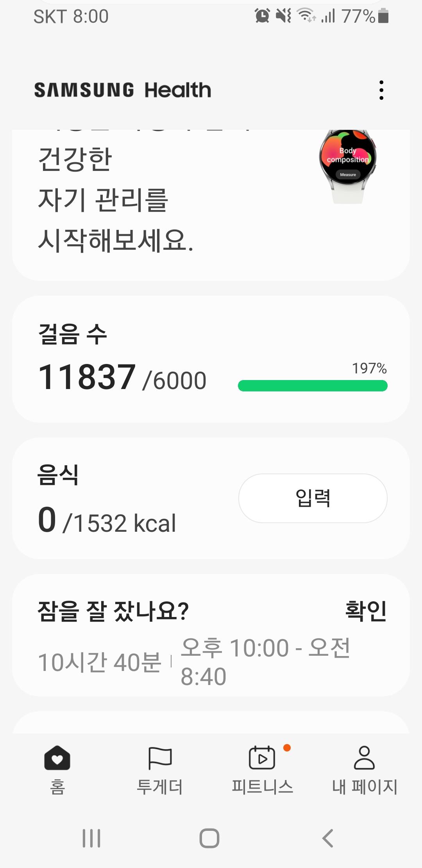This screenshot has height=868, width=422.
Task: Tap the 입력 button for food
Action: click(x=313, y=498)
